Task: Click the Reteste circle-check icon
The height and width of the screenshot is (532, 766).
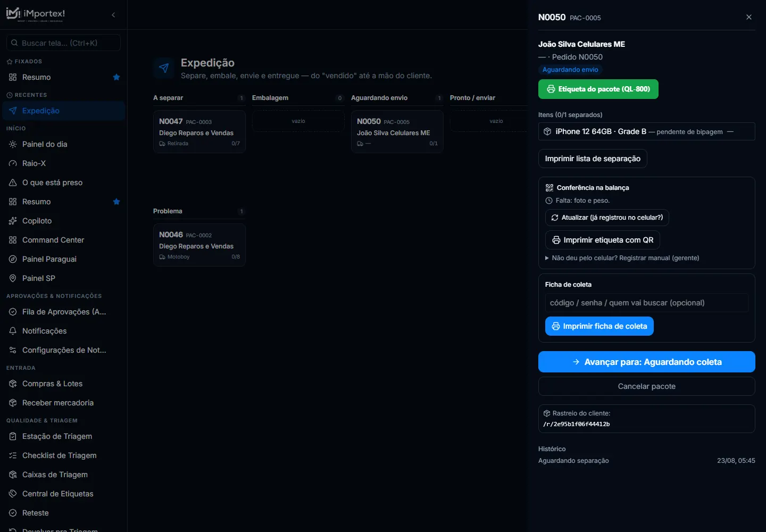Action: tap(13, 513)
